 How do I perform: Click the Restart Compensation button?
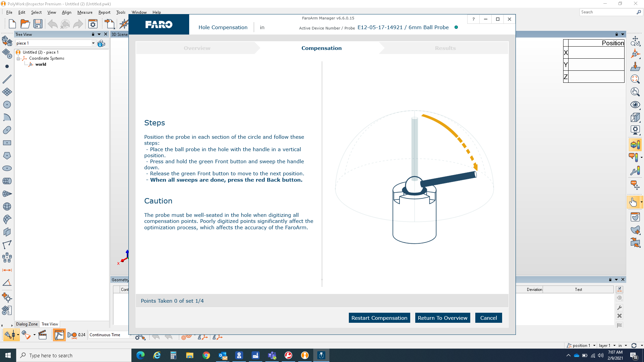point(379,318)
